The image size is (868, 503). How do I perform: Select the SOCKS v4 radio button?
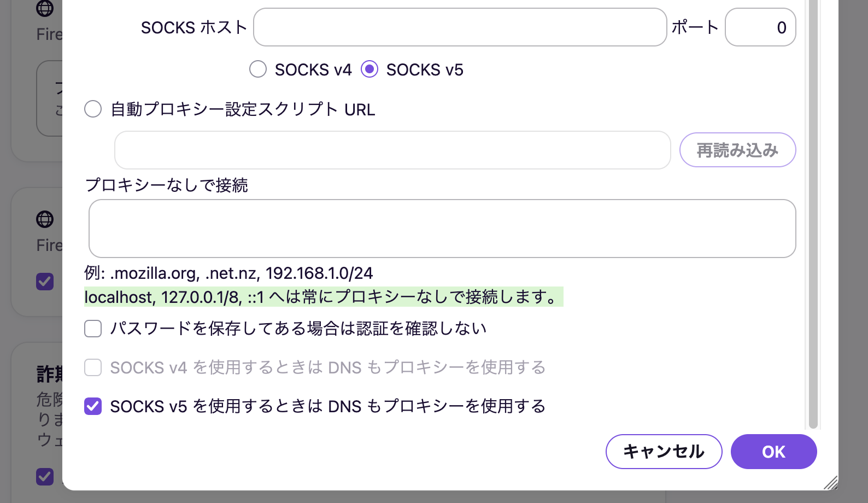[x=258, y=69]
